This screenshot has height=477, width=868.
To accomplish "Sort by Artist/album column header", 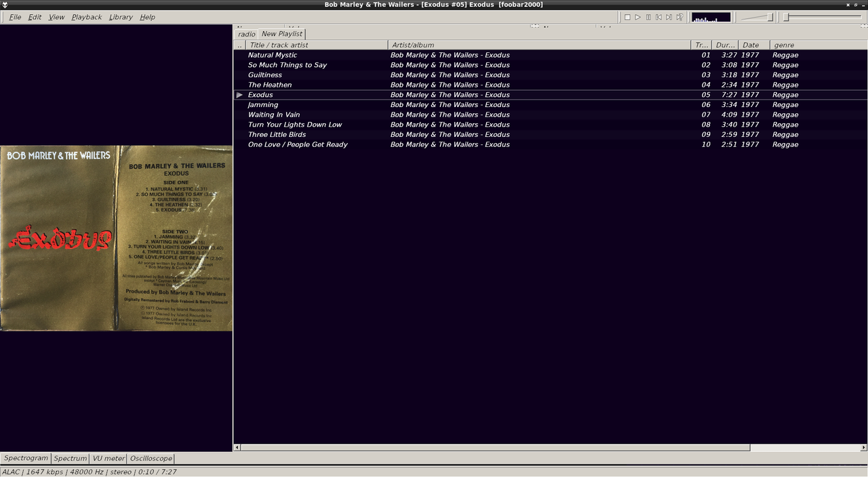I will [x=539, y=45].
